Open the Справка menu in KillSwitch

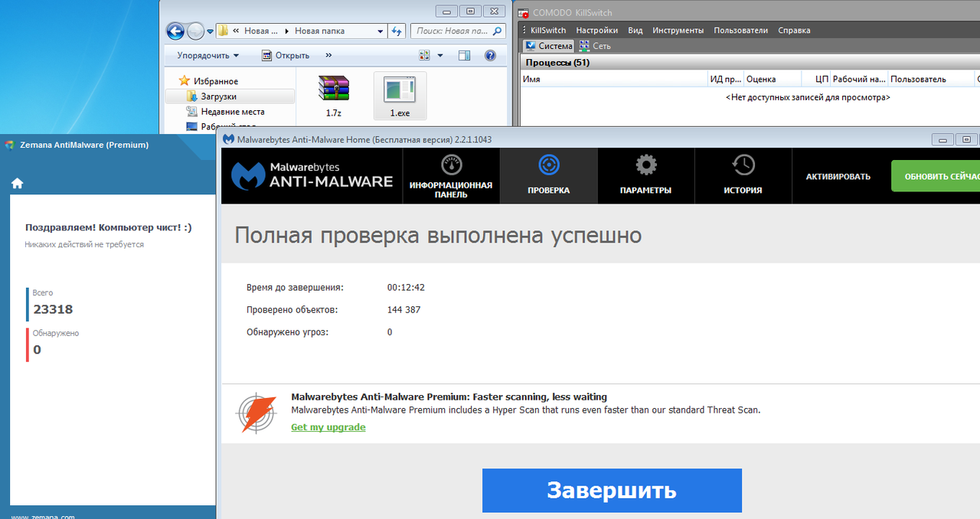(794, 31)
